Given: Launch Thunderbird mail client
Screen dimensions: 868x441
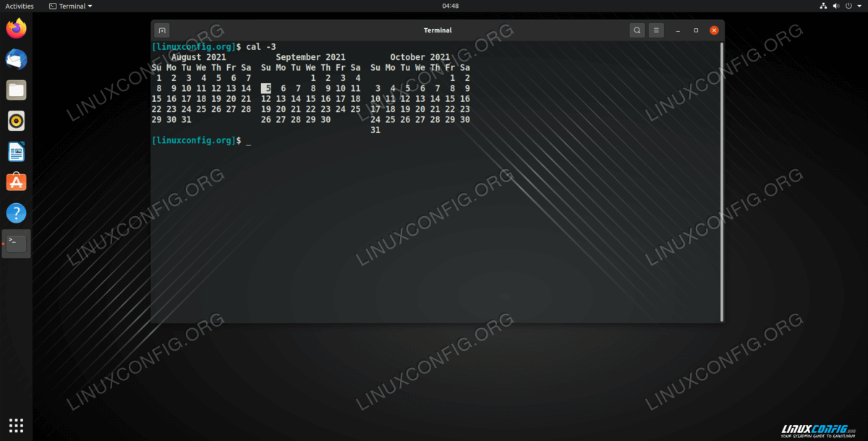Looking at the screenshot, I should pyautogui.click(x=16, y=60).
